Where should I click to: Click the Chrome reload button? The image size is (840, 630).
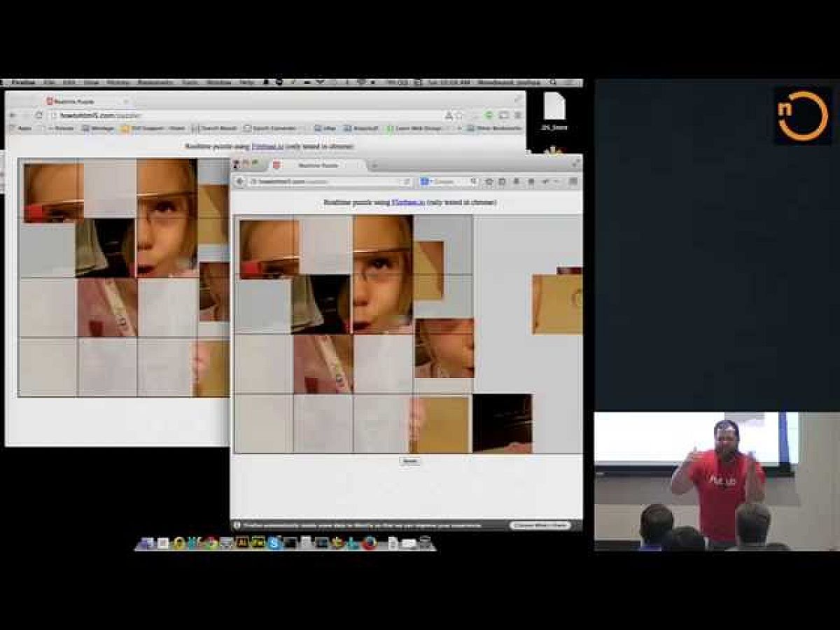pos(39,115)
